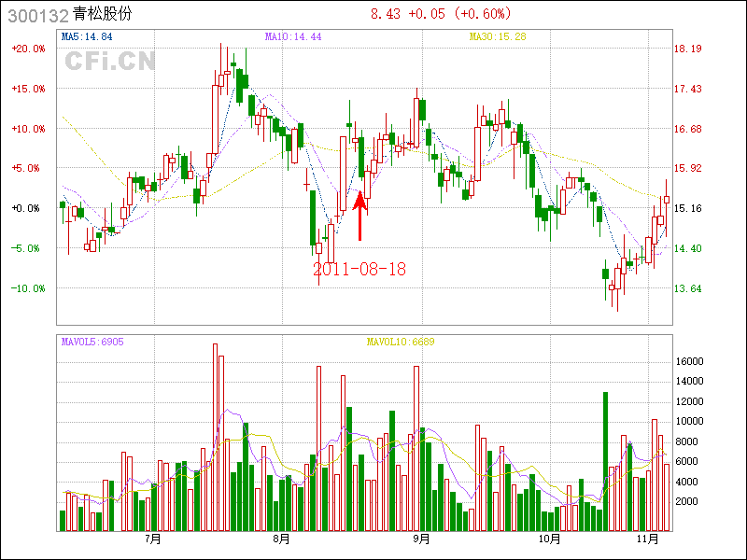Viewport: 747px width, 560px height.
Task: Select the MAVOL10:6669 volume label
Action: (401, 342)
